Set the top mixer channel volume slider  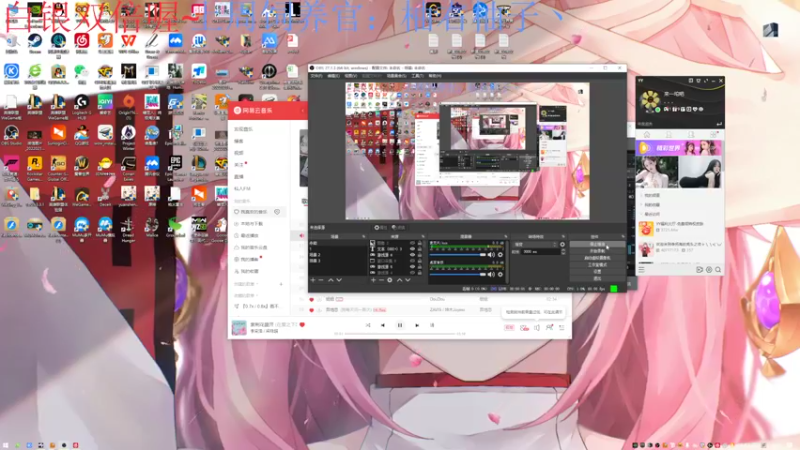[x=458, y=255]
